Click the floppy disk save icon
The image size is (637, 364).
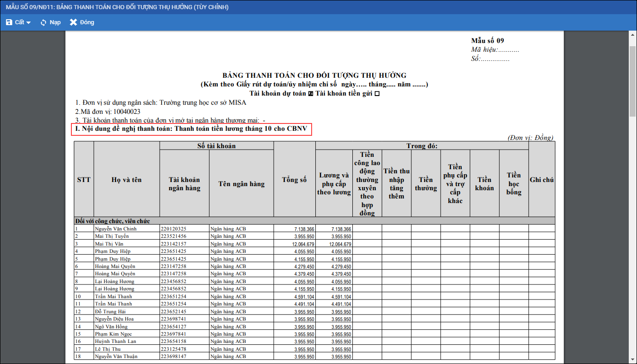click(9, 22)
